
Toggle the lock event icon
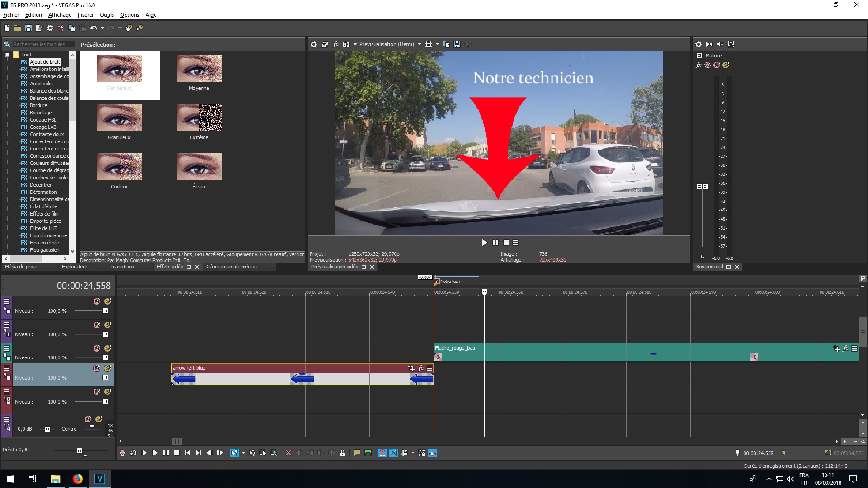343,453
